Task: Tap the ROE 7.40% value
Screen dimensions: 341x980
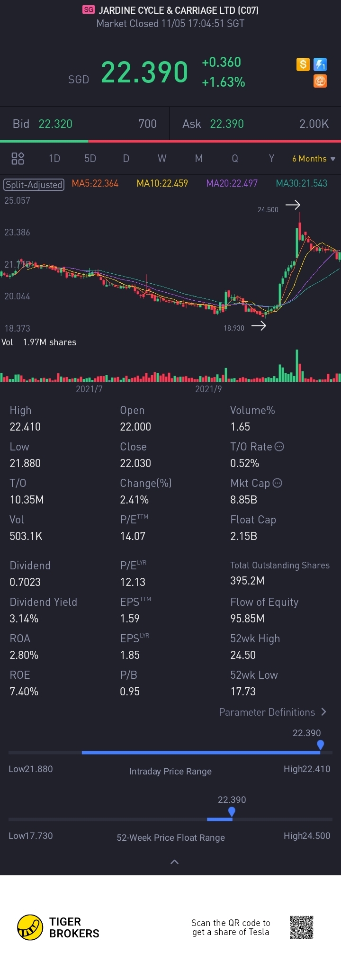Action: (x=24, y=691)
